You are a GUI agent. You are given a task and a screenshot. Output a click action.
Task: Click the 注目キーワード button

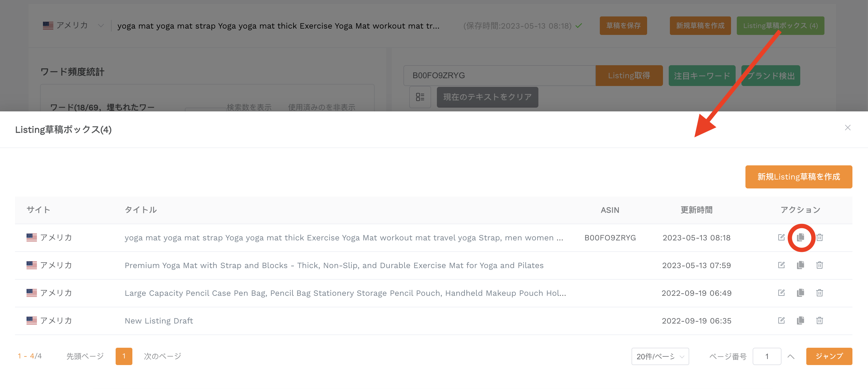702,76
